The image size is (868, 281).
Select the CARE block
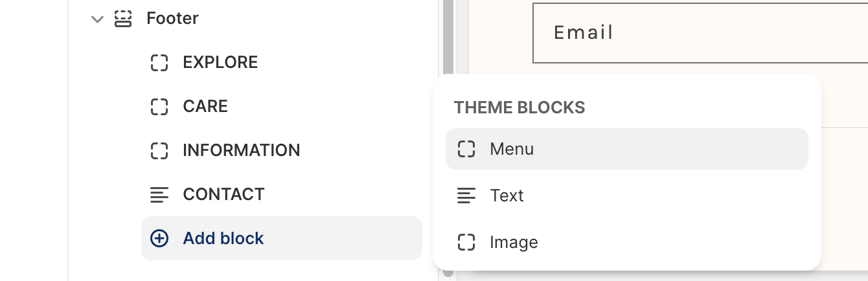(x=205, y=107)
